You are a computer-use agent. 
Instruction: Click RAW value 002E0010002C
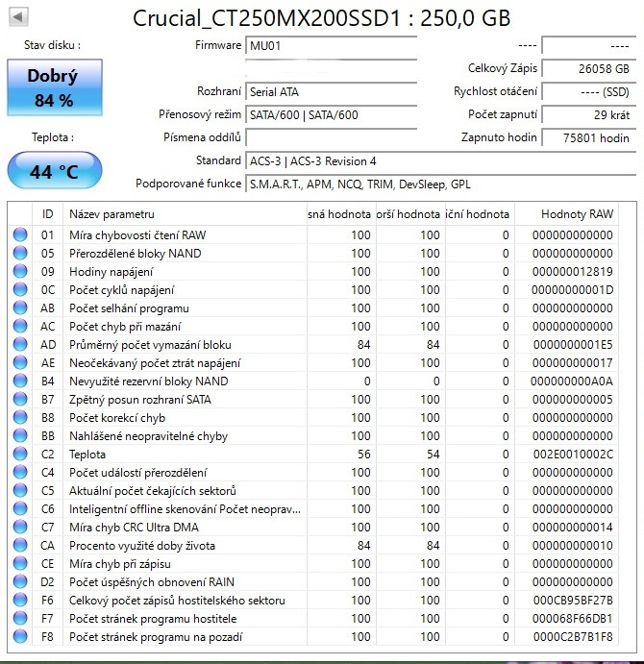tap(573, 454)
